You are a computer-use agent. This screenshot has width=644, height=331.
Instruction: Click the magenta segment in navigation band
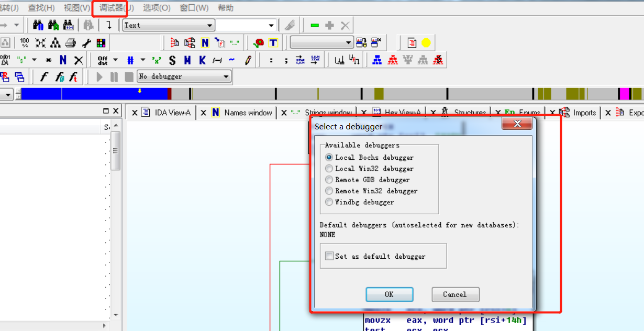tap(624, 94)
